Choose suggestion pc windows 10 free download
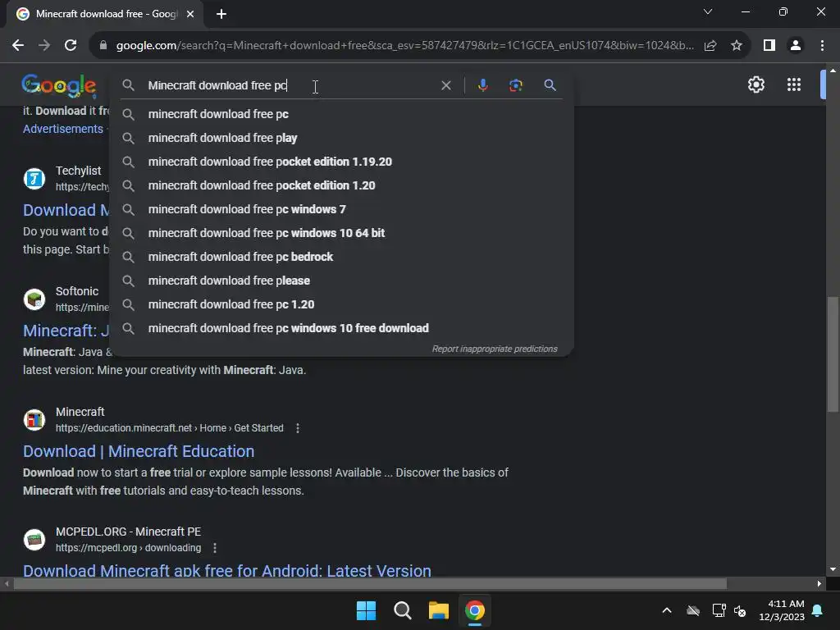Viewport: 840px width, 630px height. (x=342, y=328)
